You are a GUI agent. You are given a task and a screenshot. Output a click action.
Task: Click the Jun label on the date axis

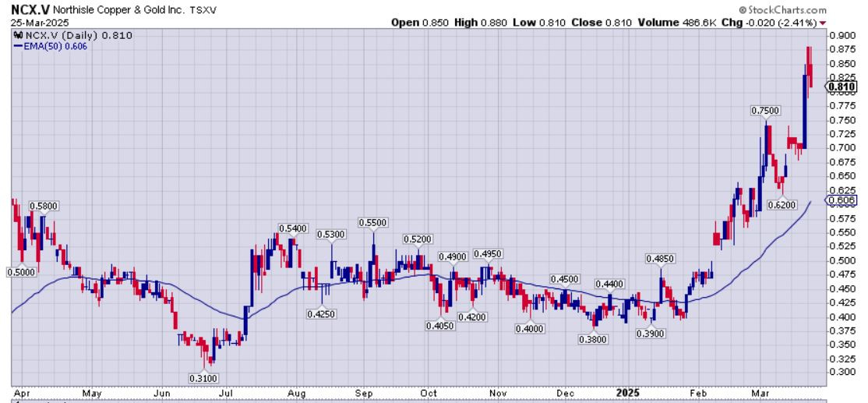tap(161, 393)
